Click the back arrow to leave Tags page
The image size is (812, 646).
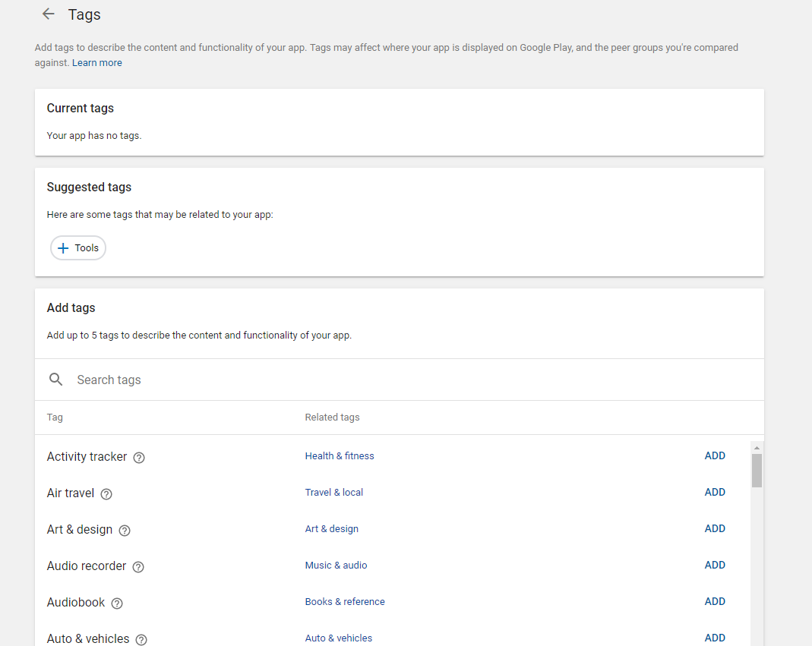(x=48, y=14)
